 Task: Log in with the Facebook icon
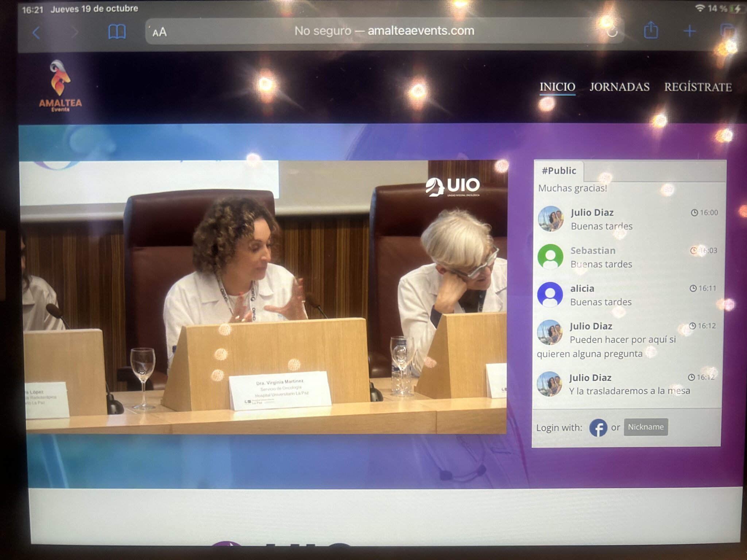point(598,428)
